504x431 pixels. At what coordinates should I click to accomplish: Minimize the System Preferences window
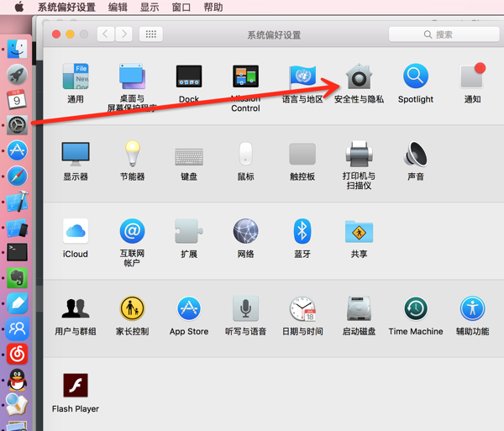tap(70, 34)
